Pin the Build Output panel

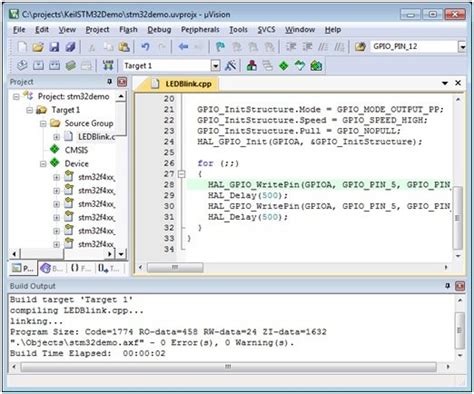click(x=447, y=286)
